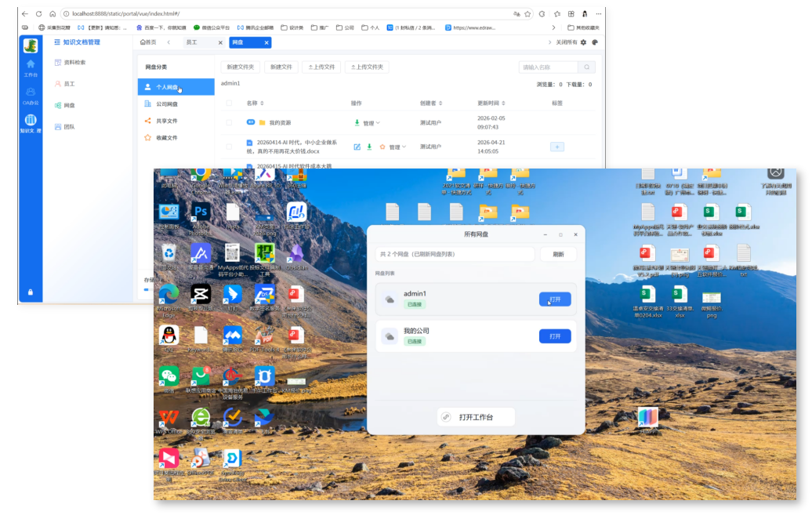Expand the 管理 dropdown for 我的资源

[x=372, y=123]
